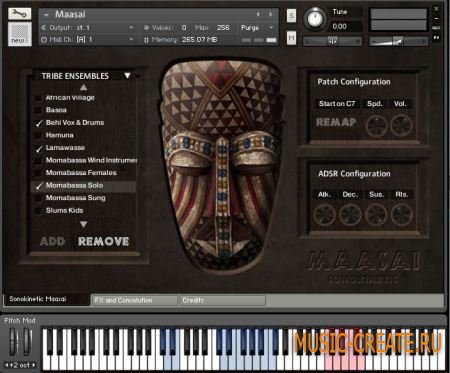Screen dimensions: 450x373
Task: Adjust the Atk. attack knob
Action: 324,215
